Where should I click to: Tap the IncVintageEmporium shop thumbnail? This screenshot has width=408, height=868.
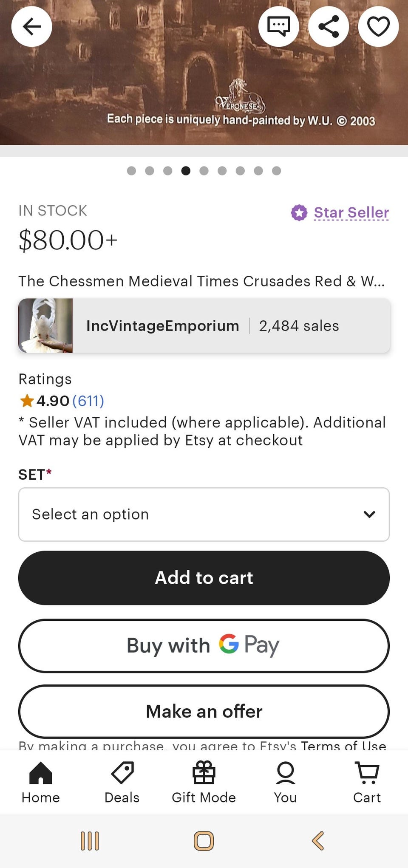pyautogui.click(x=45, y=325)
